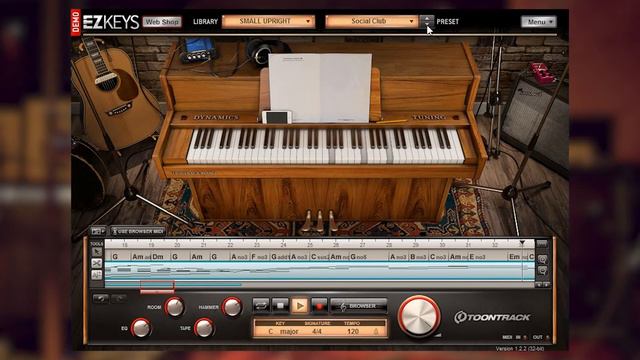
Task: Select the arrow pointer tool
Action: (97, 253)
